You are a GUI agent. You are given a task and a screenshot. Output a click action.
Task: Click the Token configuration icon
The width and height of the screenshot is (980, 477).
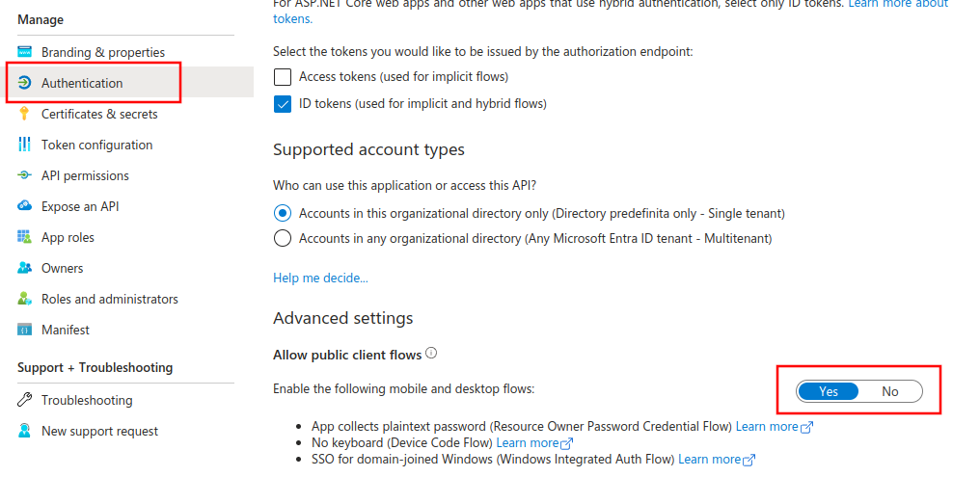tap(24, 145)
